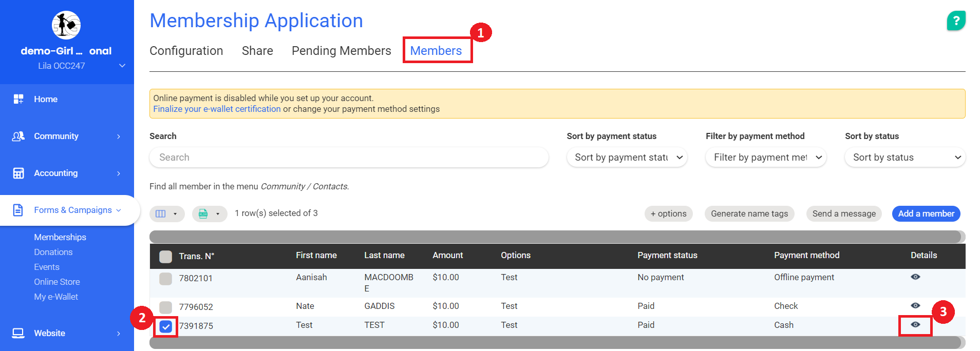Sort by Trans. N° column header
The image size is (980, 351).
point(196,256)
